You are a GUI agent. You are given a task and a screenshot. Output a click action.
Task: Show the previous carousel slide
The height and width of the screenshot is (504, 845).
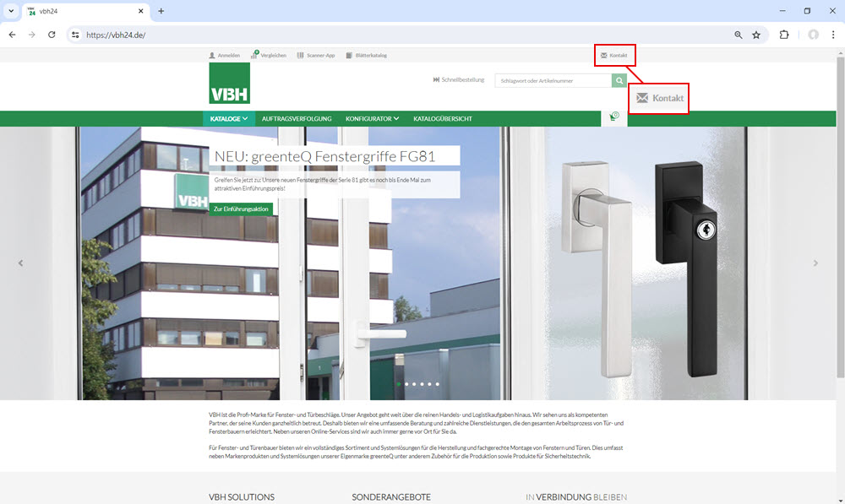pos(20,263)
